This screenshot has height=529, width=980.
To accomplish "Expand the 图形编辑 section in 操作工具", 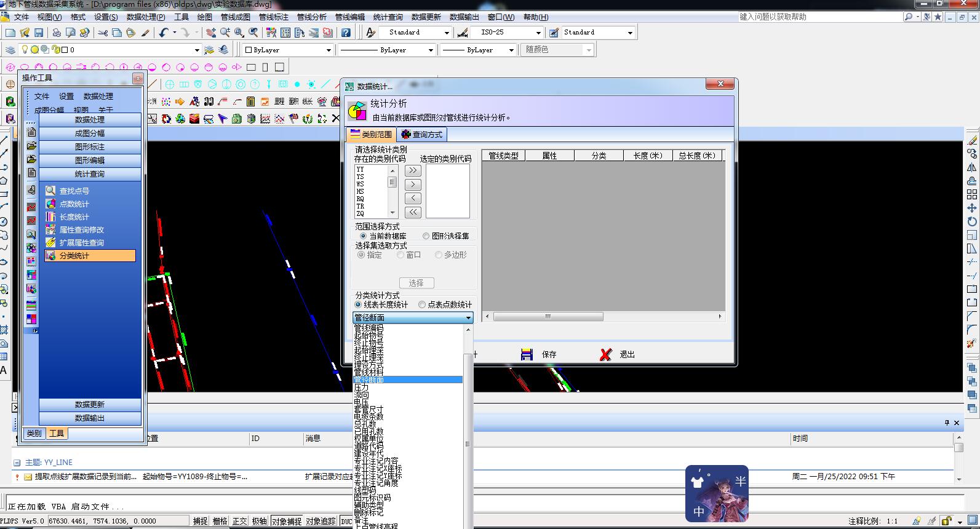I will pyautogui.click(x=90, y=161).
